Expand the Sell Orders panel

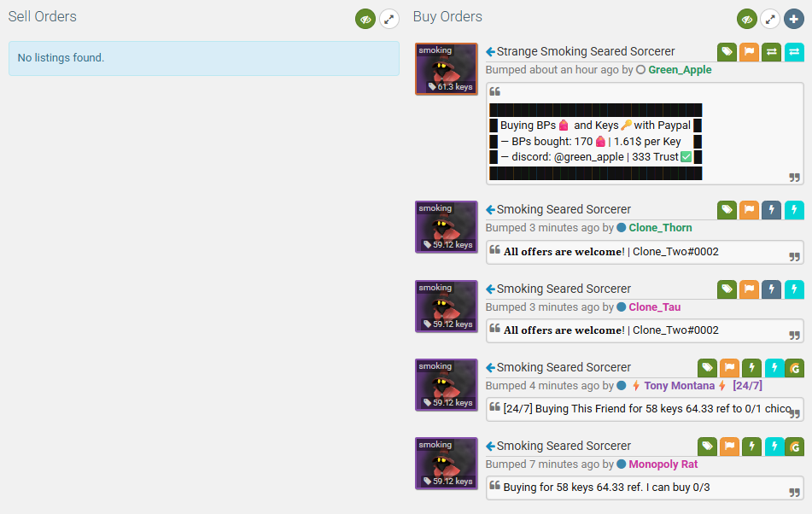tap(389, 19)
